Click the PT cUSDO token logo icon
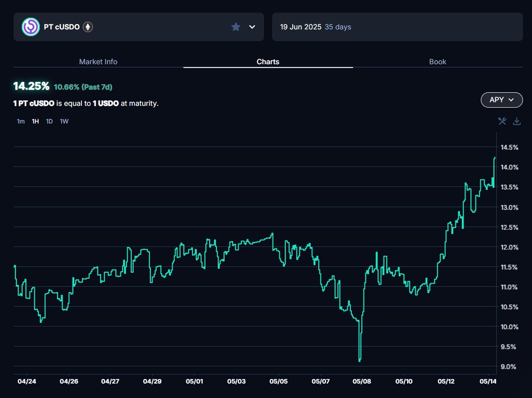 (30, 27)
